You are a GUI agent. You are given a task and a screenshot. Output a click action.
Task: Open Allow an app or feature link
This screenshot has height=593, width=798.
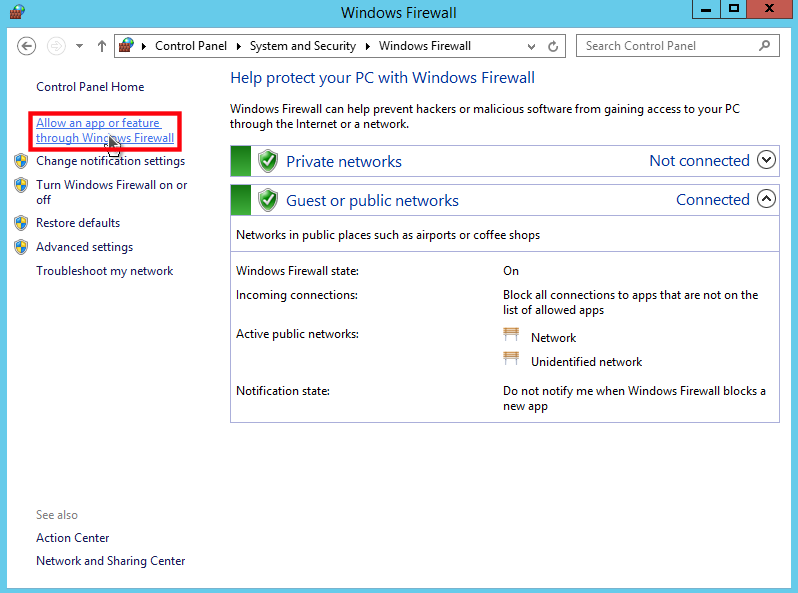coord(104,130)
